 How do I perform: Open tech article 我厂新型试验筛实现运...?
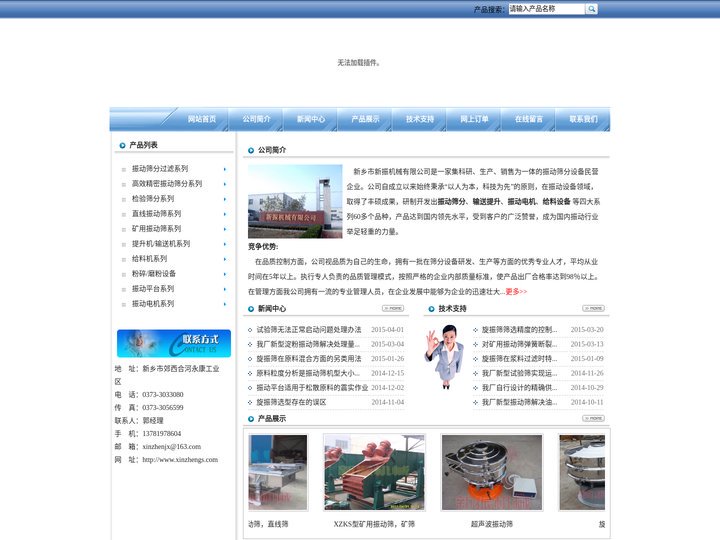[519, 373]
